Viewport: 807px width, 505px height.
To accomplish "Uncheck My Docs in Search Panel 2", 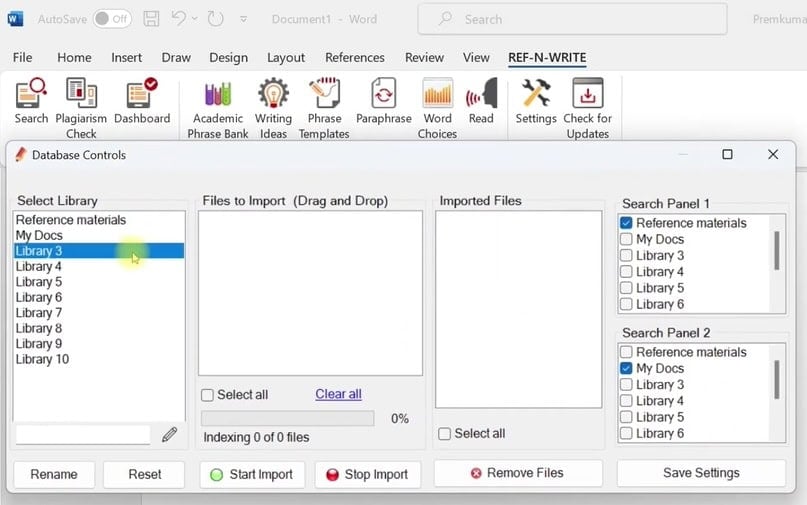I will [626, 369].
